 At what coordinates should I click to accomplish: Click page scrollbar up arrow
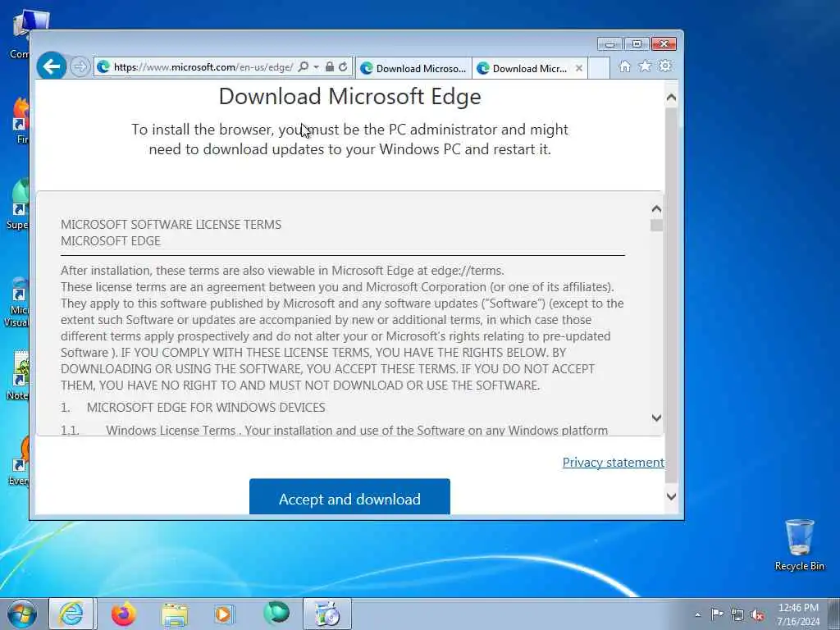pyautogui.click(x=671, y=98)
